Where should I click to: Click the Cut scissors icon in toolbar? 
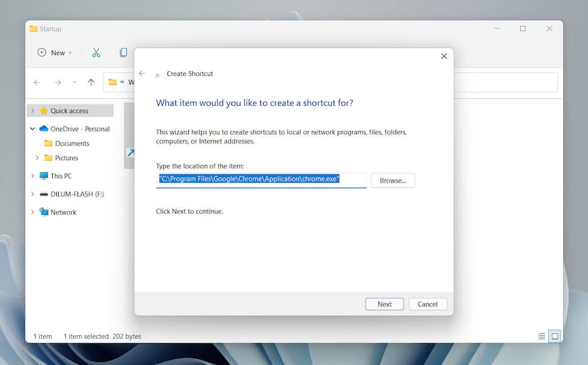(x=96, y=52)
